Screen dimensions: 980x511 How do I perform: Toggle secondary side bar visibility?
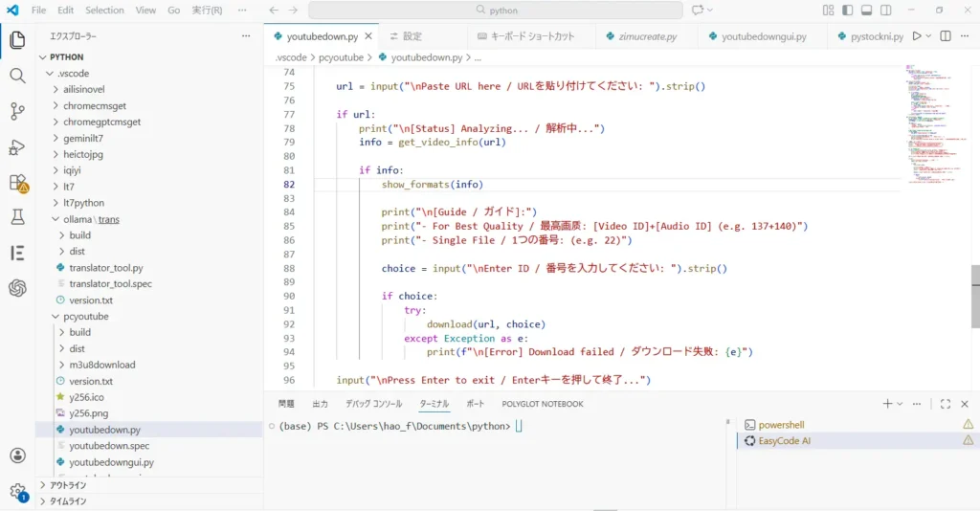pyautogui.click(x=885, y=10)
